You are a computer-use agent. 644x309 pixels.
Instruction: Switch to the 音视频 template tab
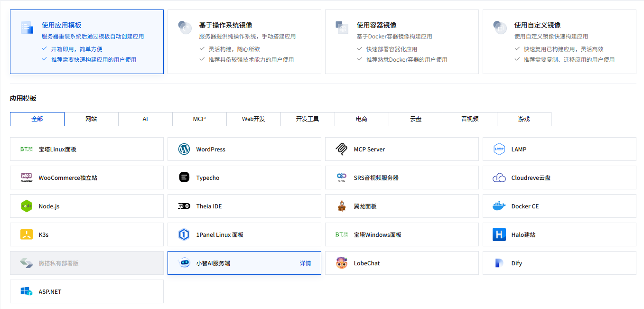pos(470,119)
